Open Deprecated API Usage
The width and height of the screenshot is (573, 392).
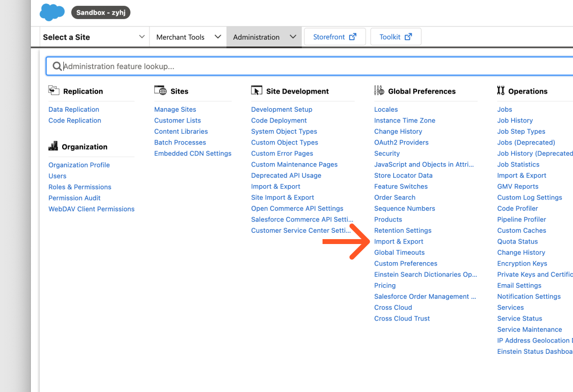[x=286, y=175]
